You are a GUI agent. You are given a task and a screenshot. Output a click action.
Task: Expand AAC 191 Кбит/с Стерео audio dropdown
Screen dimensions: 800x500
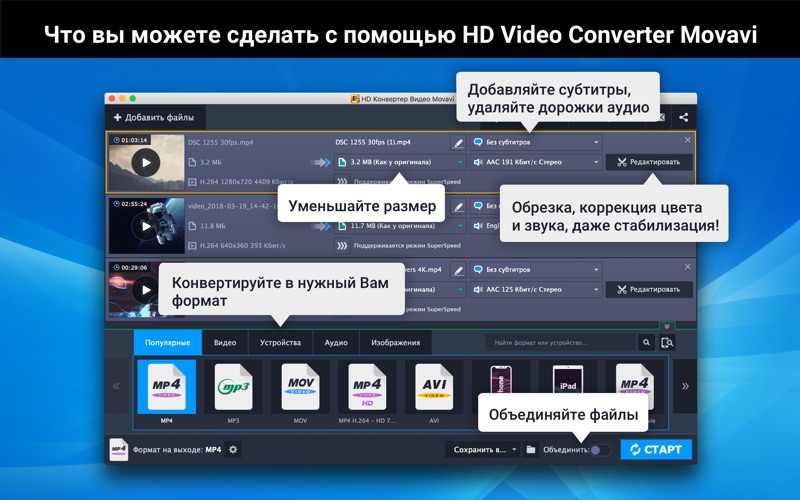coord(536,162)
